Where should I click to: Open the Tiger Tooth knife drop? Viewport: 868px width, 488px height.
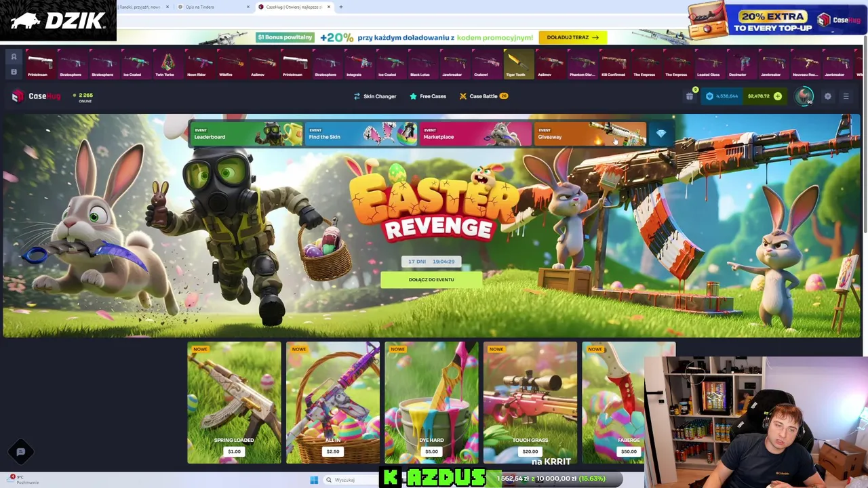coord(518,64)
